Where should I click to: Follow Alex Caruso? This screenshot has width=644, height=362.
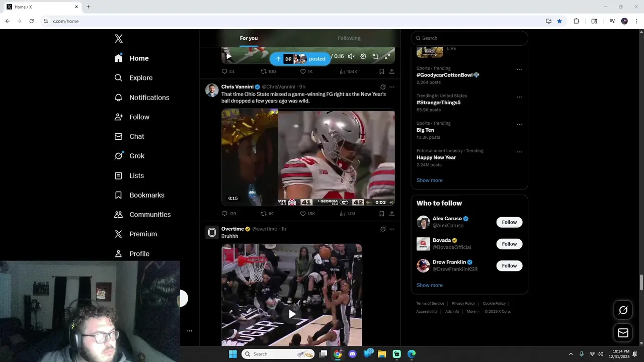[509, 222]
